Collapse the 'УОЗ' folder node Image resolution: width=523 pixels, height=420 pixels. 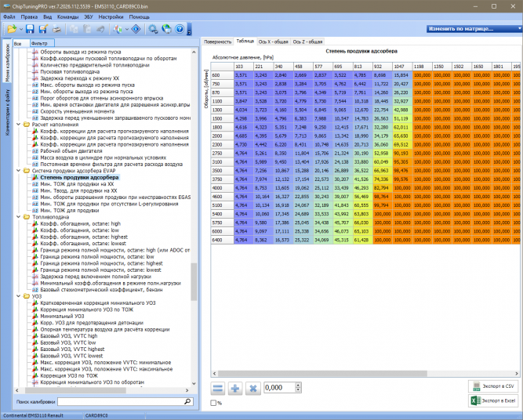tap(19, 296)
